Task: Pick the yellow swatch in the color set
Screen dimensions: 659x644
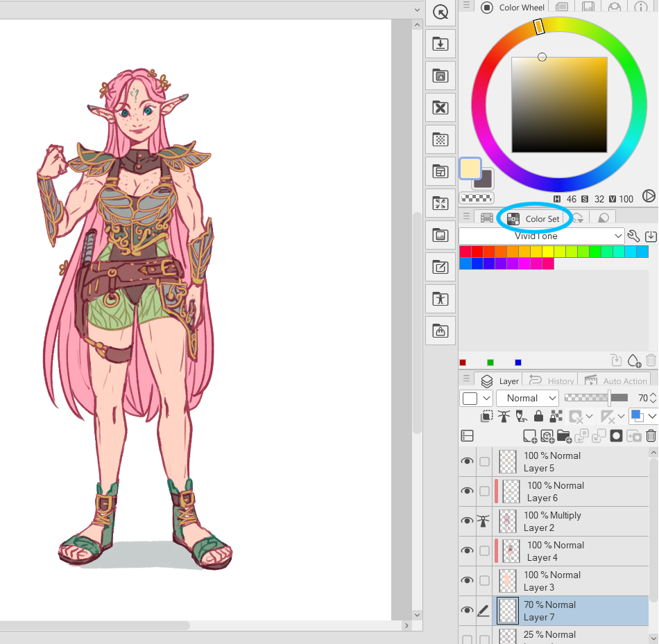Action: click(x=548, y=252)
